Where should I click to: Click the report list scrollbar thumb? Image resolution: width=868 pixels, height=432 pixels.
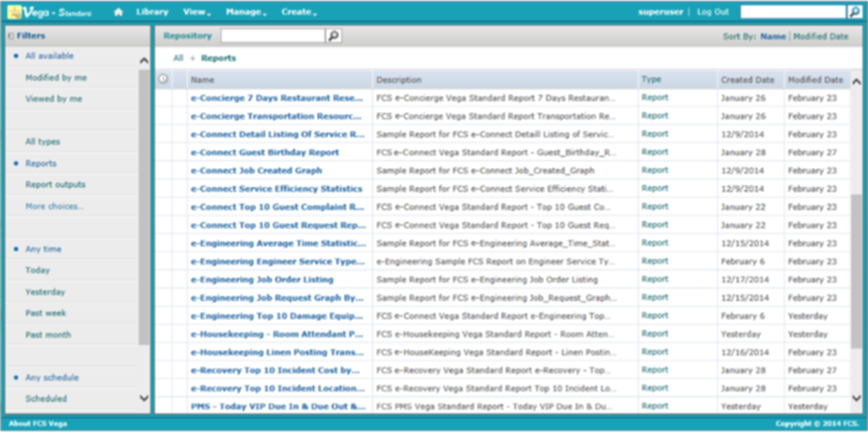pyautogui.click(x=855, y=271)
